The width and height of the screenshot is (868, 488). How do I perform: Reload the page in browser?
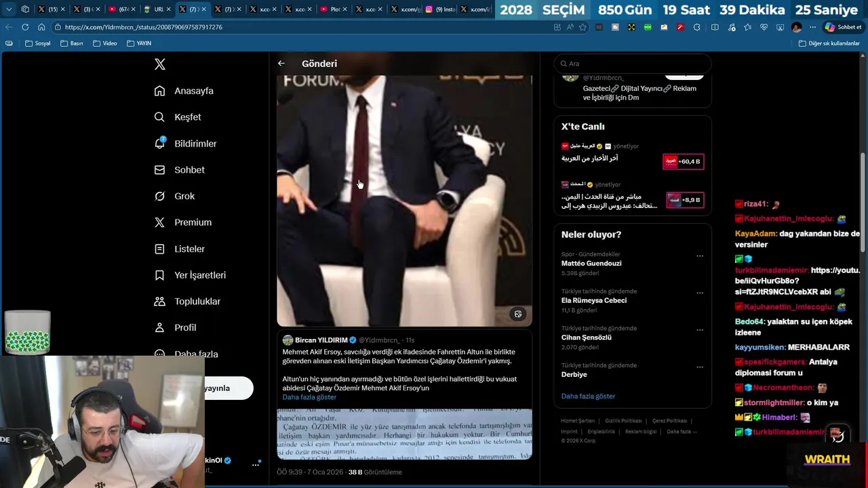pos(25,27)
